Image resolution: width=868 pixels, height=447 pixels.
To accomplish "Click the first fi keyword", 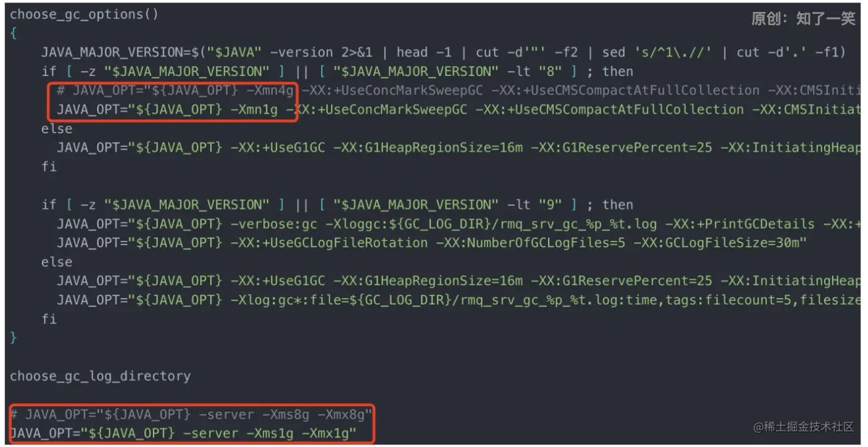I will tap(49, 166).
